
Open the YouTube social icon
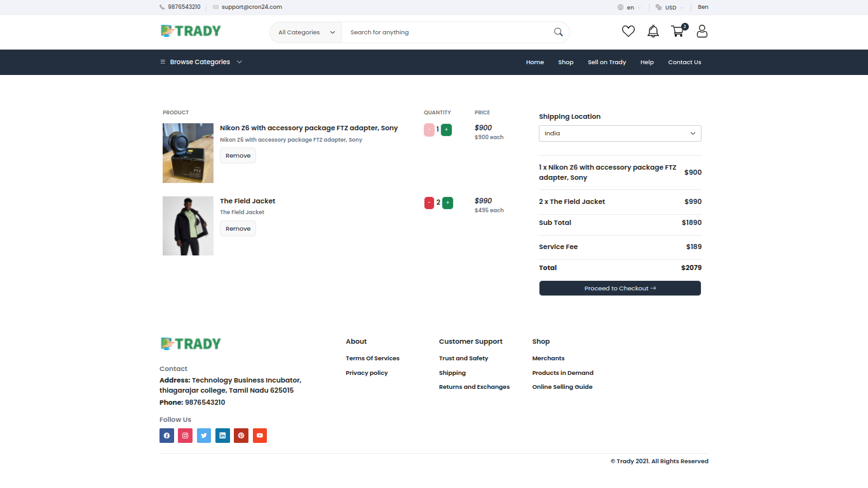click(x=259, y=435)
